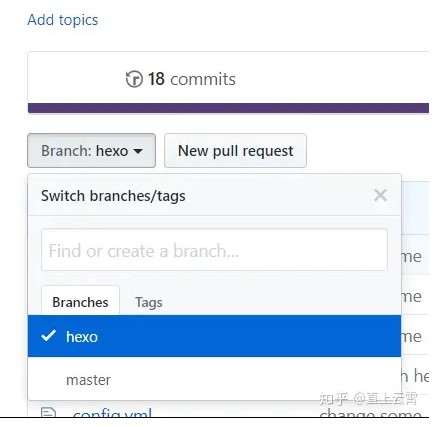This screenshot has height=426, width=441.
Task: Select the hexo branch entry
Action: coord(214,336)
